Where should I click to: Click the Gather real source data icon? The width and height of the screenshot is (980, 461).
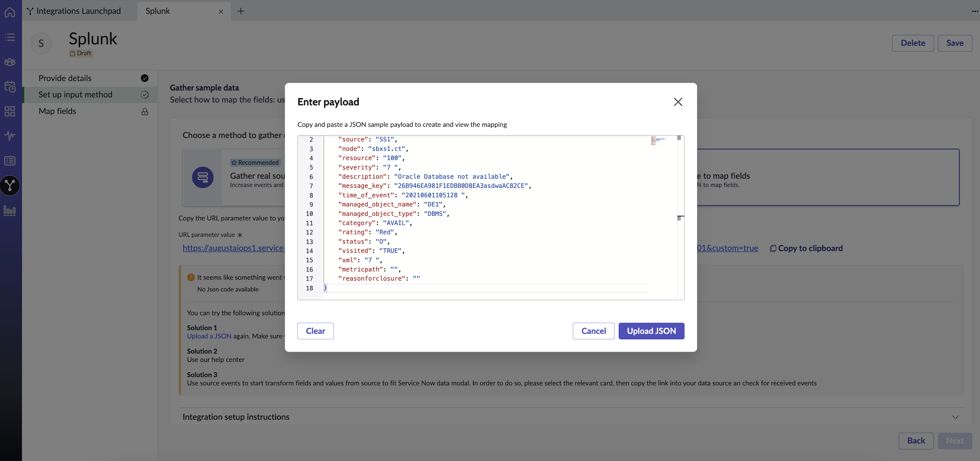202,177
